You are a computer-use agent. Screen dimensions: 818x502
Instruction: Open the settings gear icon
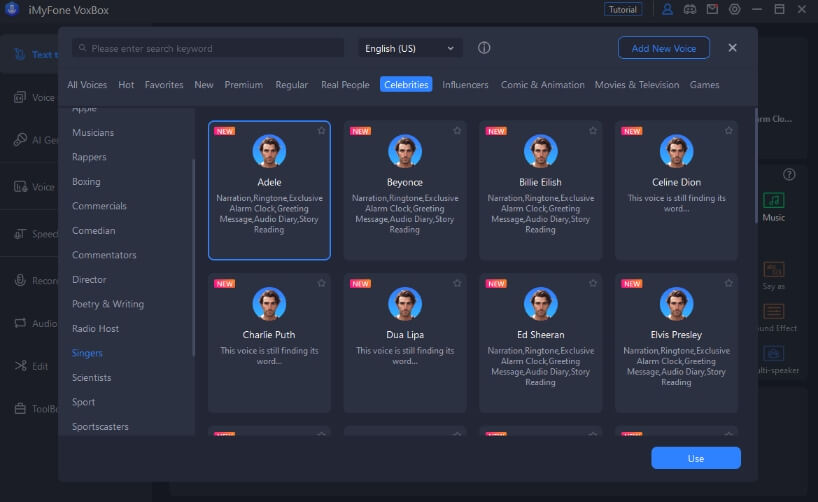click(x=735, y=9)
